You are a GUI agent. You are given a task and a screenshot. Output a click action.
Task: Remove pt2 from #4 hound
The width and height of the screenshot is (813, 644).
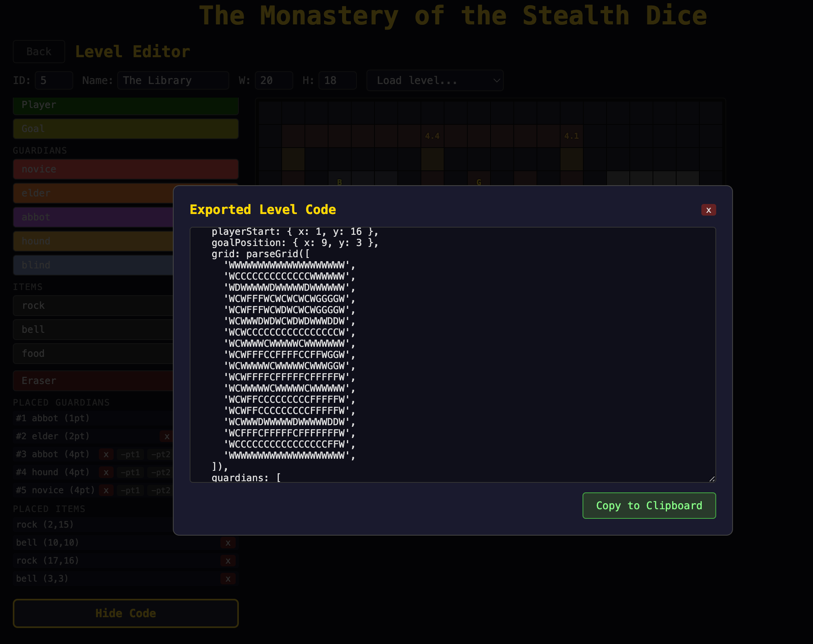(x=160, y=472)
